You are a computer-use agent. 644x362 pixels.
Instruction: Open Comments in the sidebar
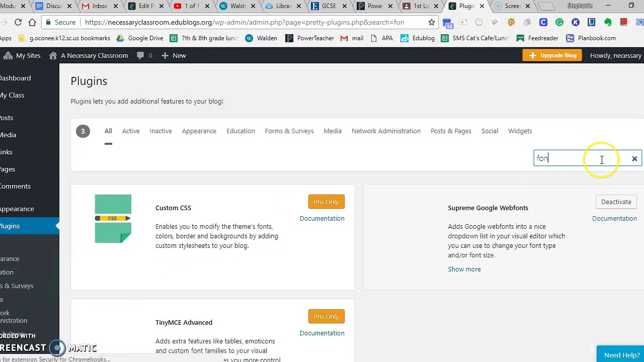(15, 186)
